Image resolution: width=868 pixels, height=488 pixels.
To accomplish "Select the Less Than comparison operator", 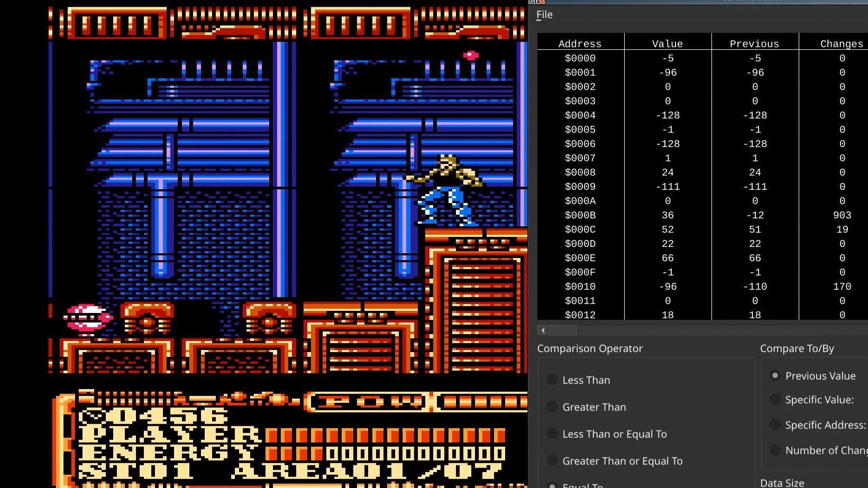I will 552,379.
